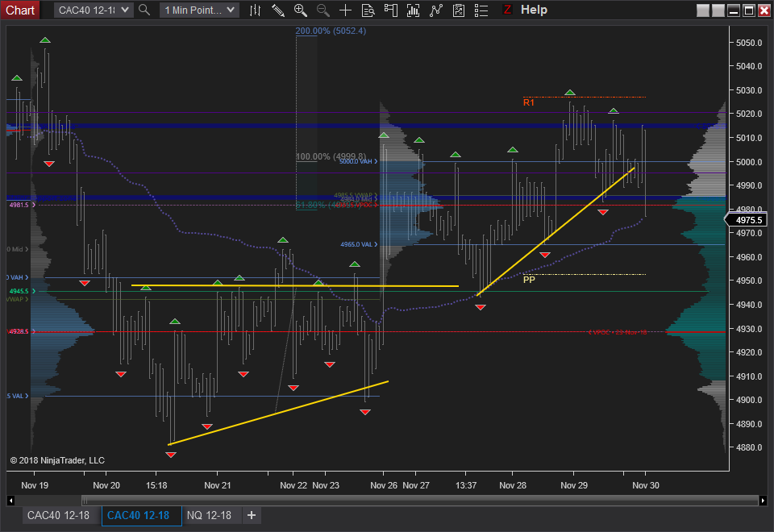Switch to the first CAC40 12-18 tab

coord(58,515)
